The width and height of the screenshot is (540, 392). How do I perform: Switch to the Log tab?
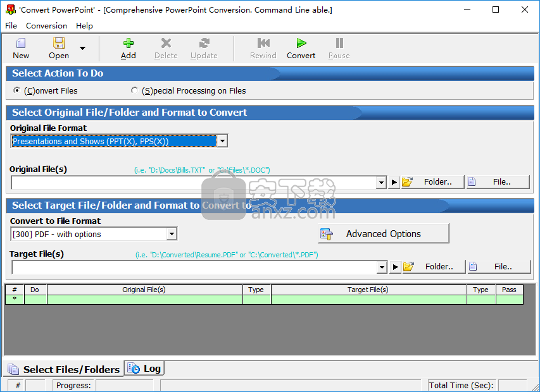click(x=144, y=368)
